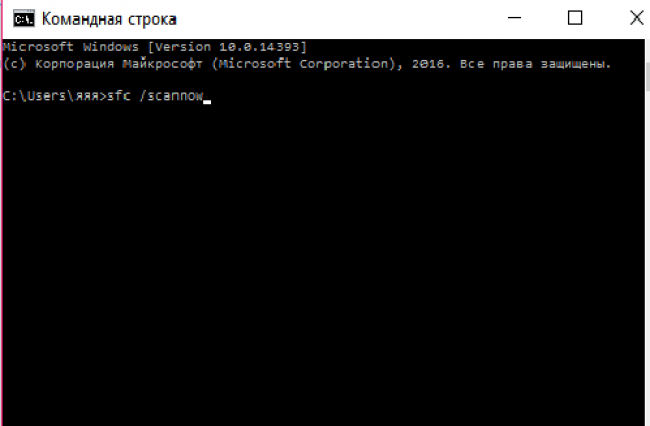The width and height of the screenshot is (650, 426).
Task: Click the [Version 10.0.14393] text
Action: pos(227,47)
